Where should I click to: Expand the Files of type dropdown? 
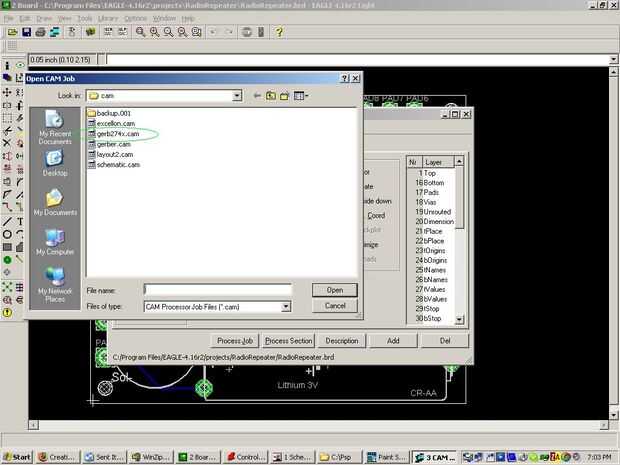pyautogui.click(x=286, y=306)
